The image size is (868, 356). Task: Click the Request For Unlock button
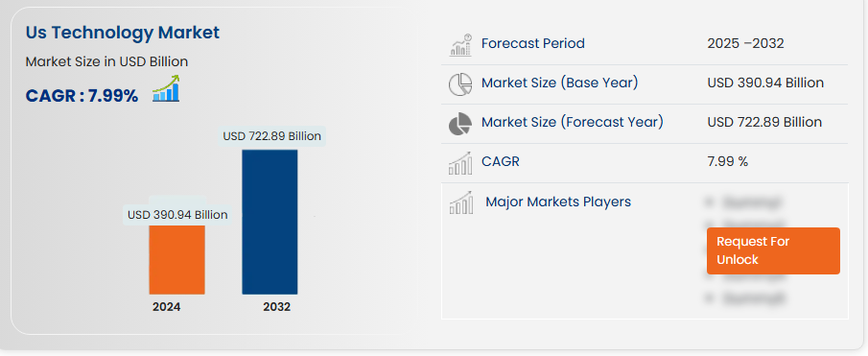tap(773, 250)
